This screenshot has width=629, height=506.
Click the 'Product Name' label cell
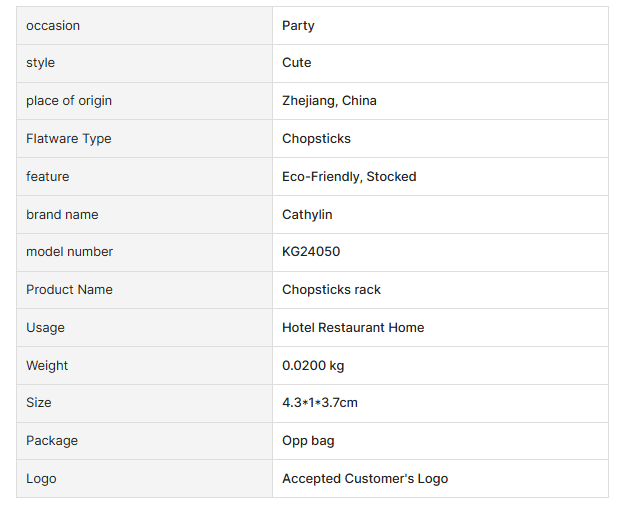coord(69,290)
